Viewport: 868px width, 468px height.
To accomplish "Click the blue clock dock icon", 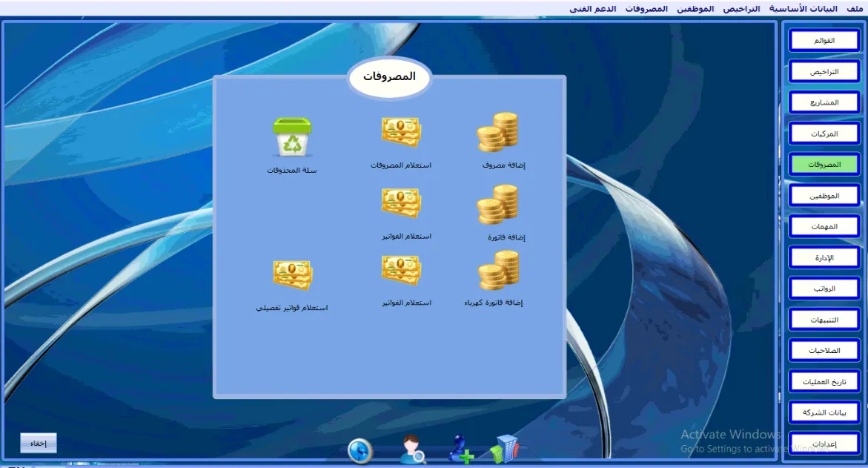I will click(x=360, y=450).
